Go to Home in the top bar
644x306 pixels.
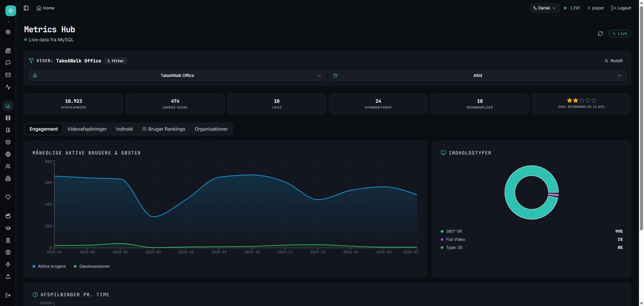pos(45,8)
